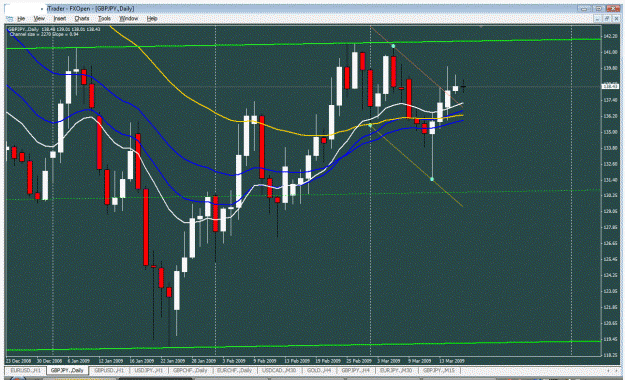
Task: Click the 3 Feb 2009 date label
Action: 234,361
